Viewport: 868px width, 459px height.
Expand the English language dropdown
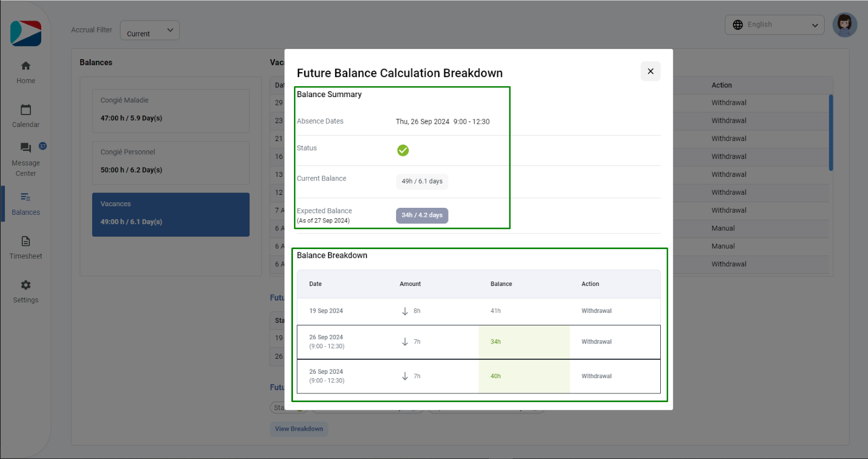(x=775, y=25)
